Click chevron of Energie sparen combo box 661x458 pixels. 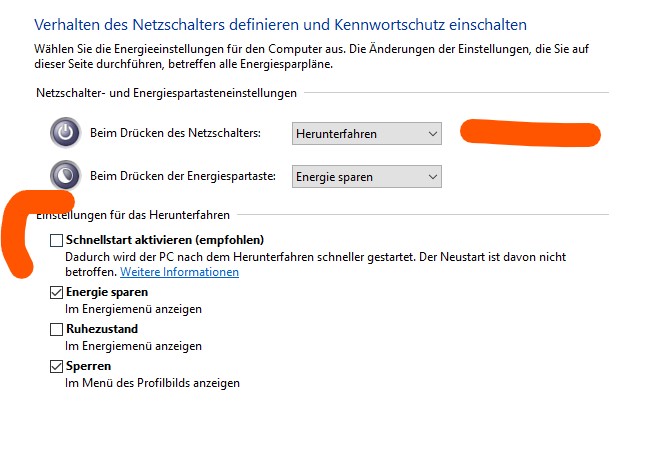point(433,177)
